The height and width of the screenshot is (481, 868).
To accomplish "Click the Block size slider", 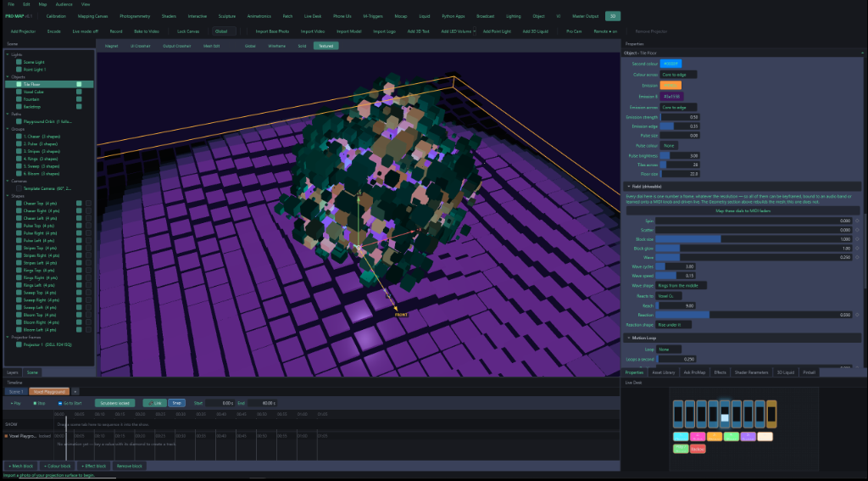I will (754, 239).
